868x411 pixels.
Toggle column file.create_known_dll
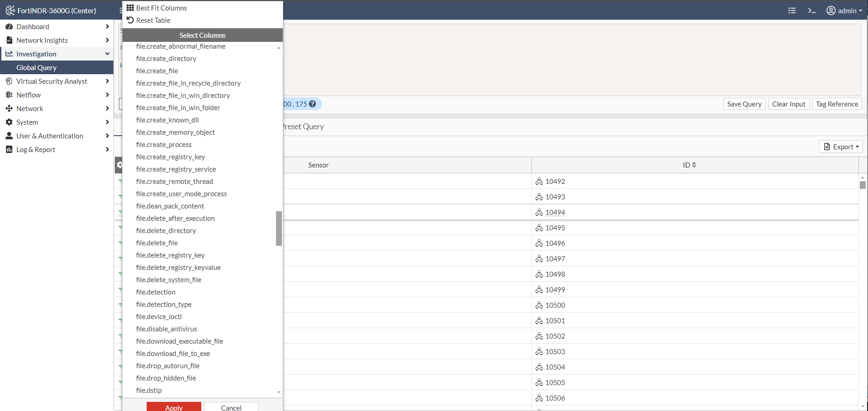pos(168,120)
